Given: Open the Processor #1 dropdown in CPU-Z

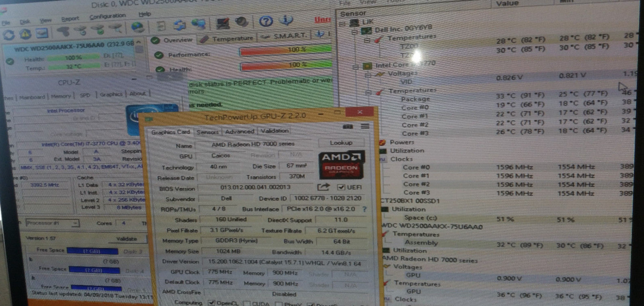Looking at the screenshot, I should coord(52,223).
